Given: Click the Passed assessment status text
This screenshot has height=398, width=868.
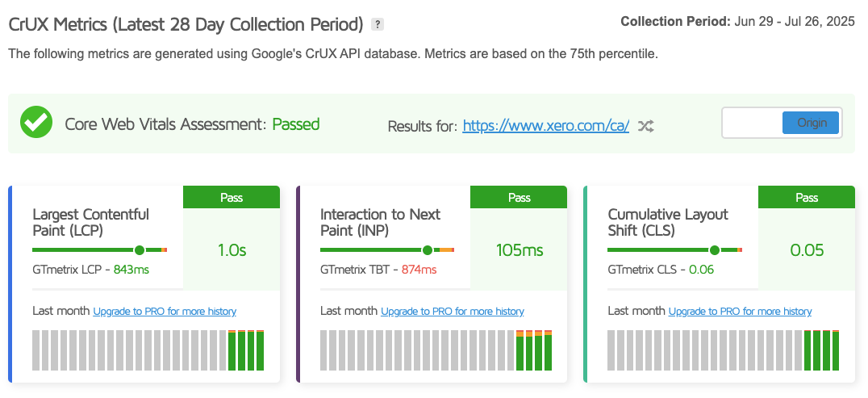Looking at the screenshot, I should pyautogui.click(x=295, y=124).
